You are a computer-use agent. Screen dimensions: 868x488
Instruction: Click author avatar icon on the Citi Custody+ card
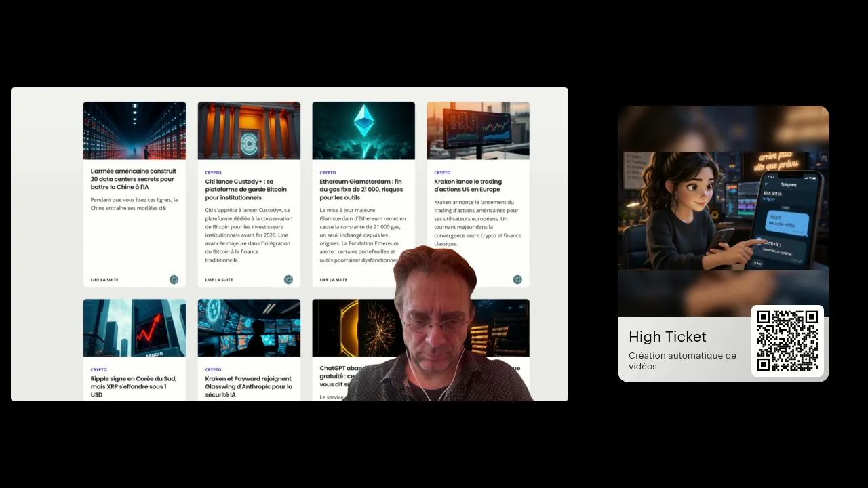(x=288, y=279)
